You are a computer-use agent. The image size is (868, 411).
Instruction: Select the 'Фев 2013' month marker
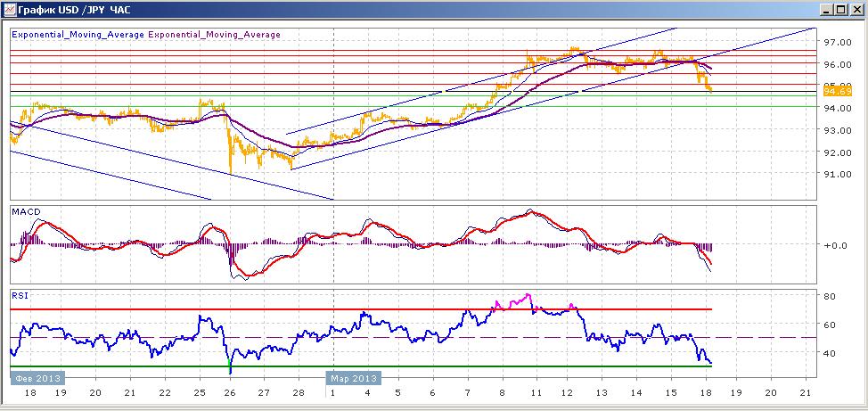[37, 378]
